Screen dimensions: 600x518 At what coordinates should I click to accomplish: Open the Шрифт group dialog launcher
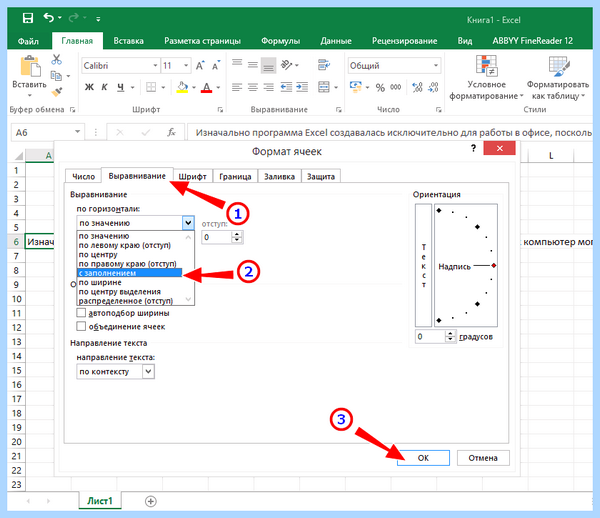pyautogui.click(x=220, y=110)
